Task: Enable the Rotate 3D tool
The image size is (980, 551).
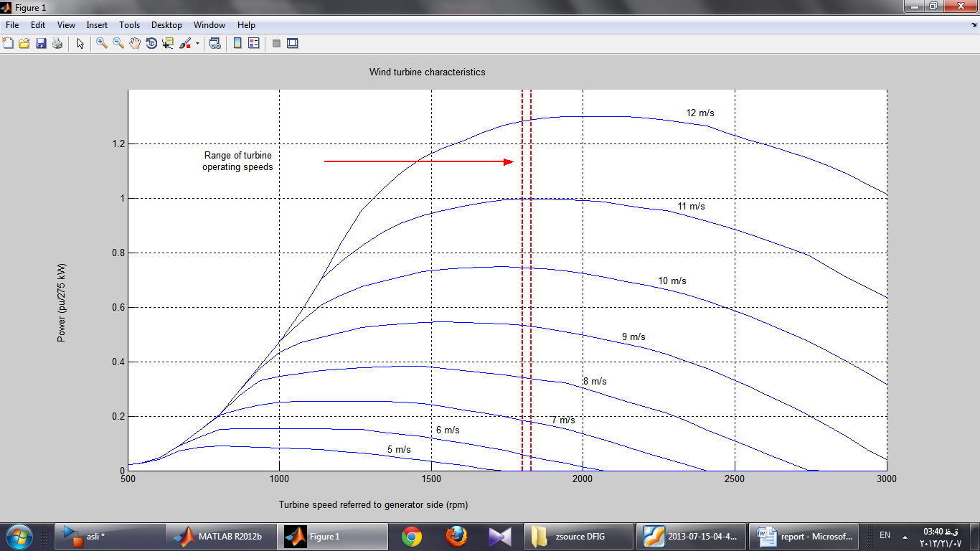Action: (151, 44)
